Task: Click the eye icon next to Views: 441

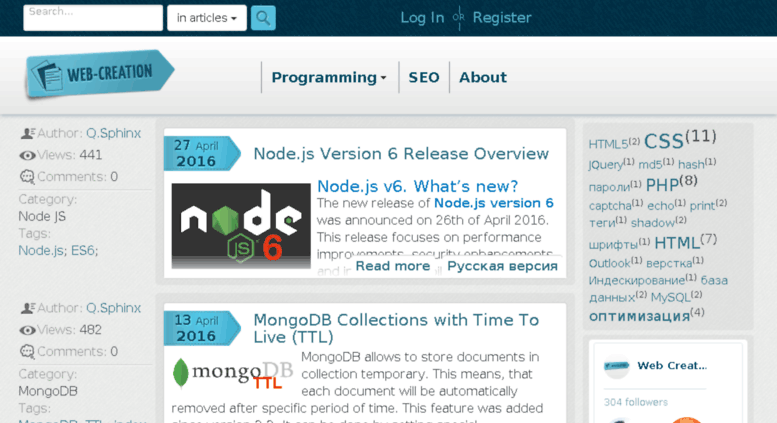Action: coord(27,156)
